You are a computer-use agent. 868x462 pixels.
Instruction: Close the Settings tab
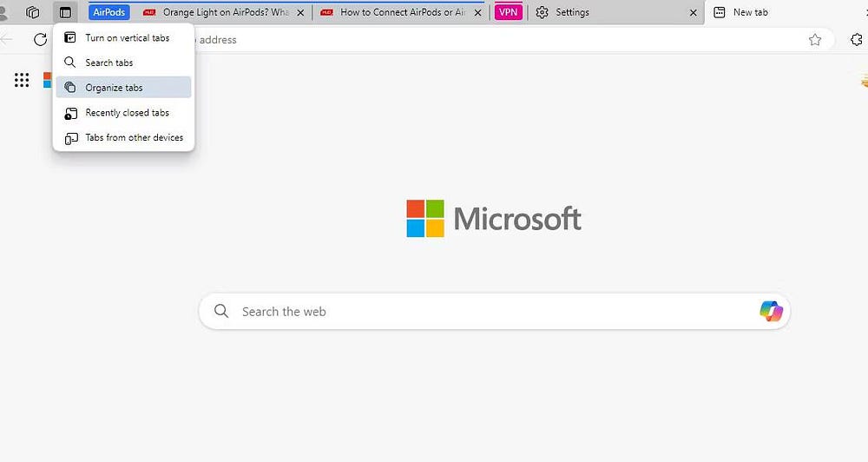pyautogui.click(x=693, y=12)
